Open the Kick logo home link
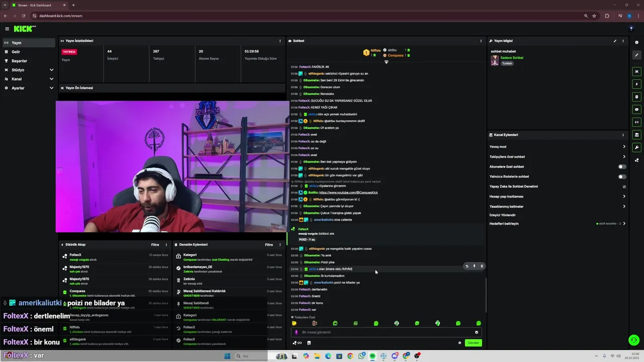Image resolution: width=644 pixels, height=362 pixels. pyautogui.click(x=25, y=29)
